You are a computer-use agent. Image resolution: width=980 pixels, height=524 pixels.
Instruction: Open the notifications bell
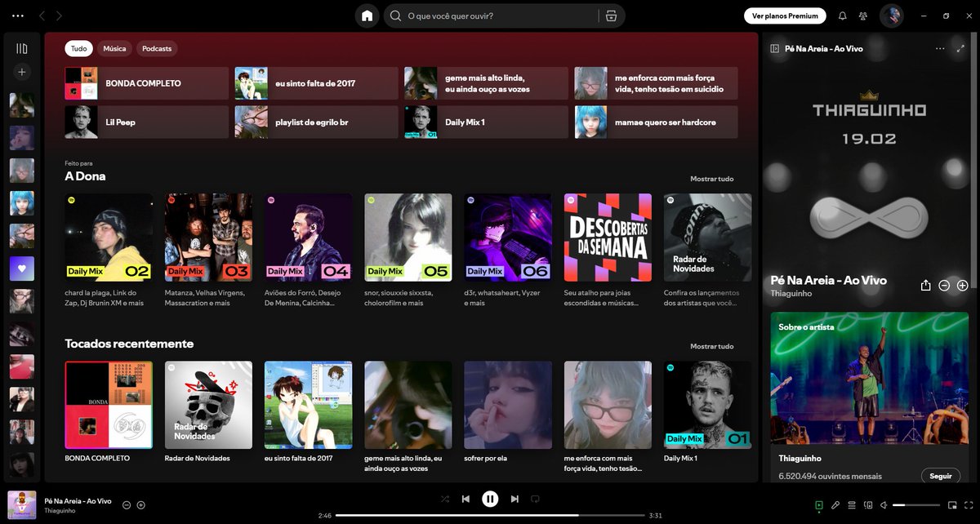[842, 16]
